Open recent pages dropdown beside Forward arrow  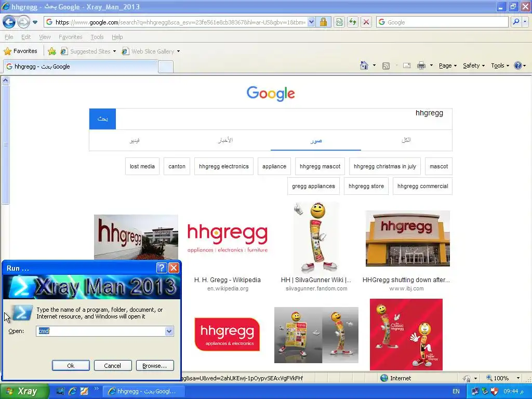click(35, 22)
